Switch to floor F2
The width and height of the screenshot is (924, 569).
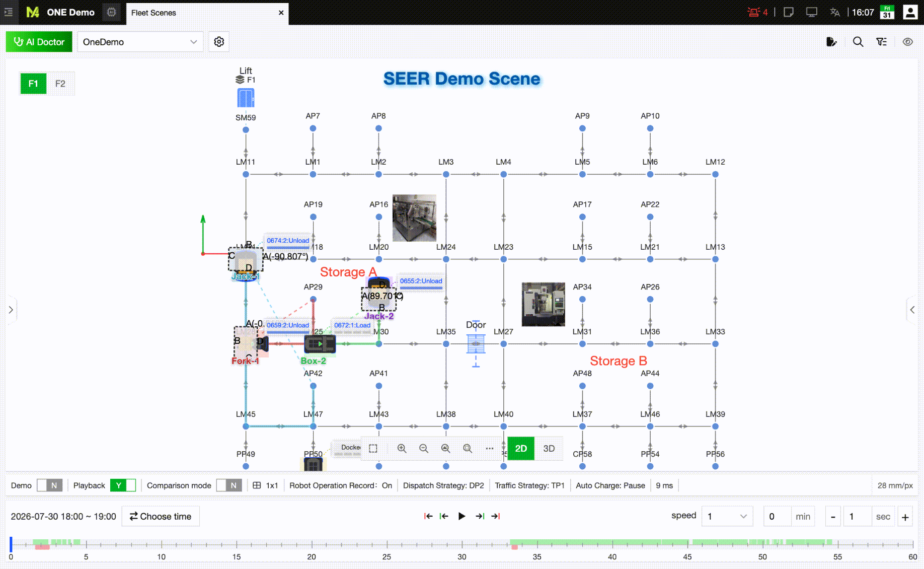[60, 84]
